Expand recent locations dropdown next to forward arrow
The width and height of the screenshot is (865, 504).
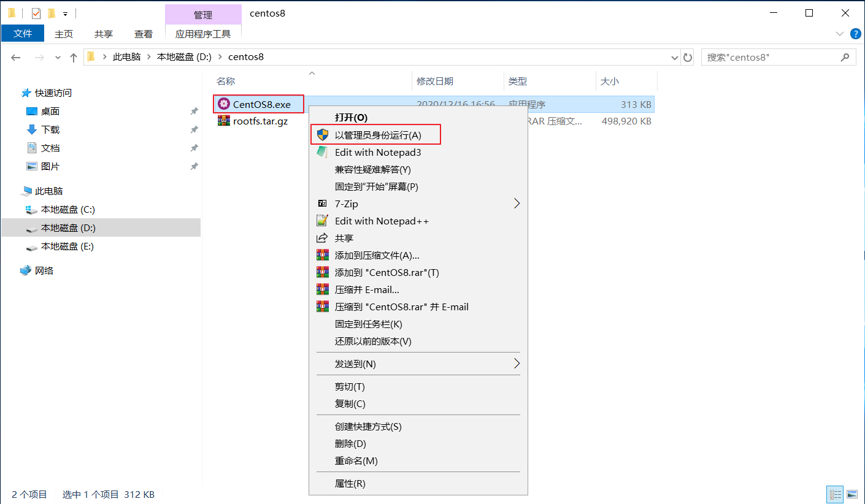(x=58, y=57)
